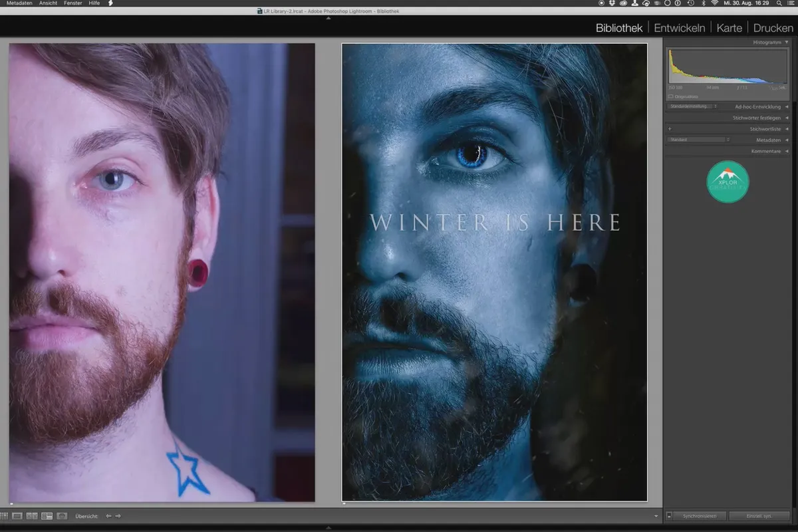Screen dimensions: 798x532
Task: Open Standard metadata set dropdown
Action: point(698,140)
